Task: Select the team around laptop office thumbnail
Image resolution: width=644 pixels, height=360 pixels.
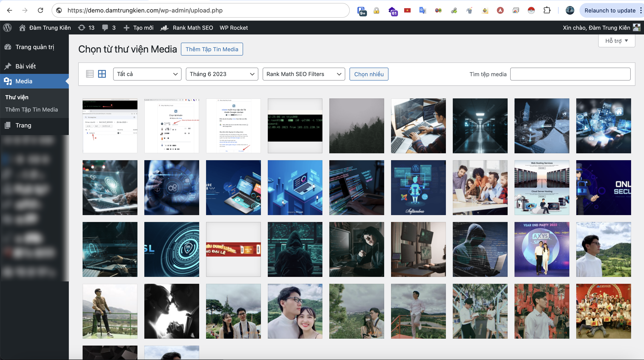Action: click(x=480, y=187)
